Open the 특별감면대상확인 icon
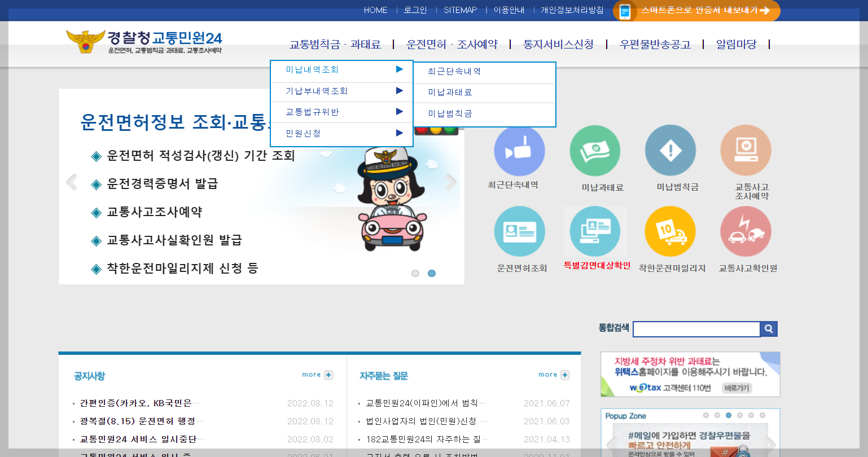This screenshot has width=868, height=457. point(595,231)
